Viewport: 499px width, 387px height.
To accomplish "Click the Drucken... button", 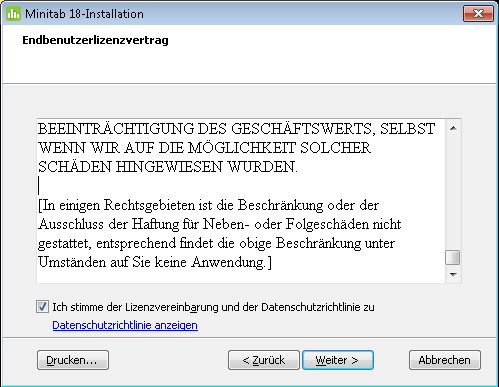I will [73, 360].
